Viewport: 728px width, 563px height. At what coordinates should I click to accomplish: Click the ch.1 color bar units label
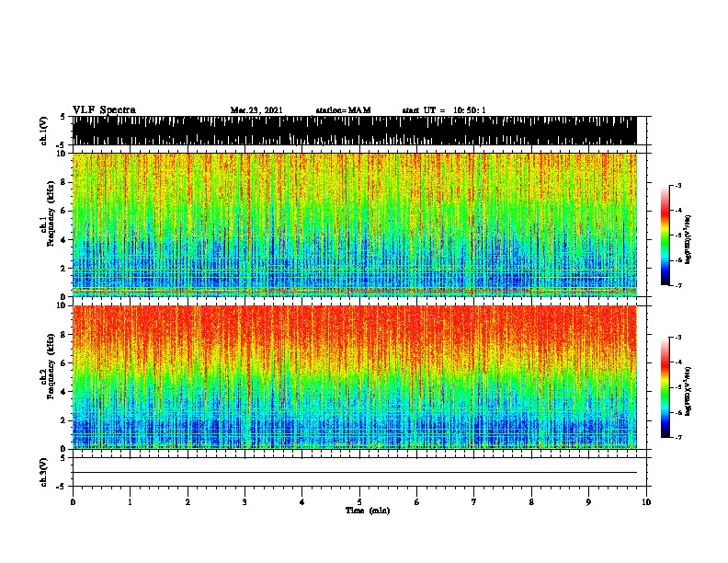[x=688, y=239]
